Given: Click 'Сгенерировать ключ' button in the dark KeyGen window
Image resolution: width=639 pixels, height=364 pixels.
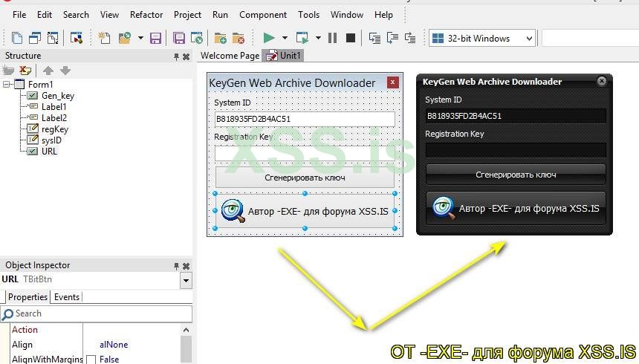Looking at the screenshot, I should (x=516, y=175).
